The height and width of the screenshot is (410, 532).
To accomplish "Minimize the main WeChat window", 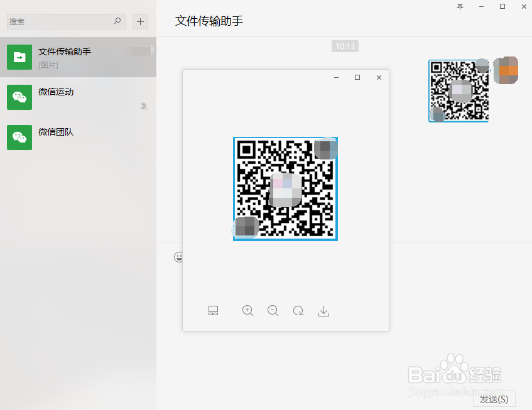I will [x=481, y=7].
